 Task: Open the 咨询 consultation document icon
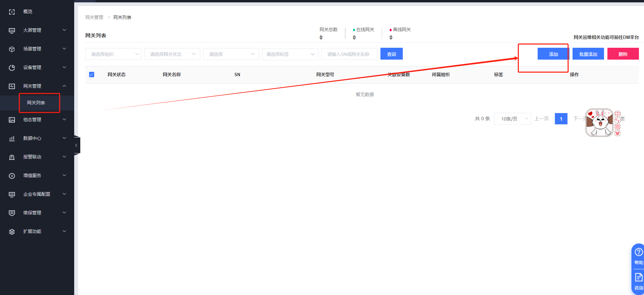pos(639,277)
